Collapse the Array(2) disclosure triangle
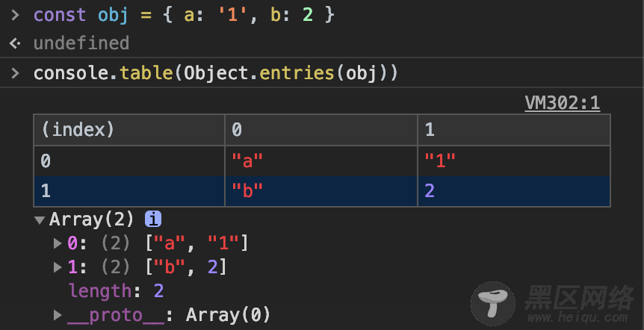 (x=40, y=220)
